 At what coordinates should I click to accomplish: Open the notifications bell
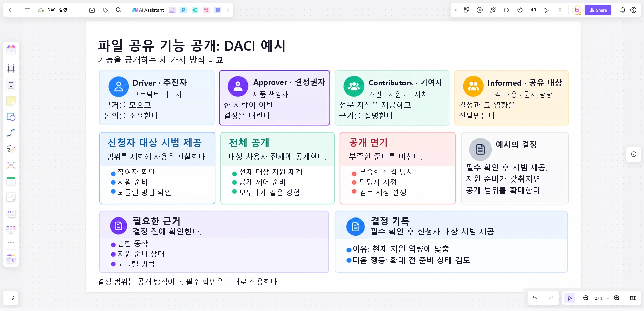click(x=623, y=10)
